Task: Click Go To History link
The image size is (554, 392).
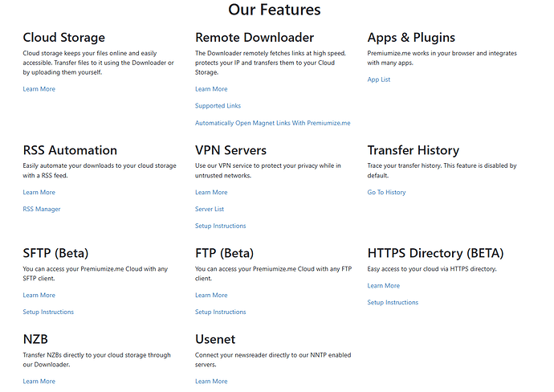Action: (x=386, y=192)
